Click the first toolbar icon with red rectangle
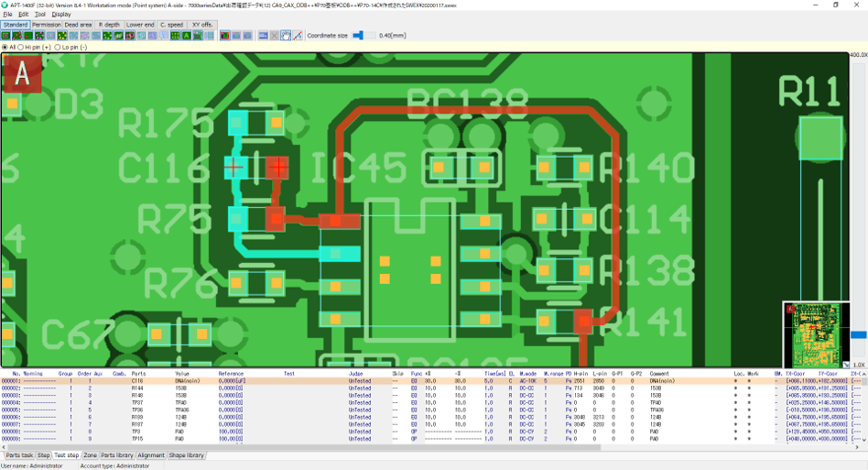This screenshot has width=868, height=470. 5,36
